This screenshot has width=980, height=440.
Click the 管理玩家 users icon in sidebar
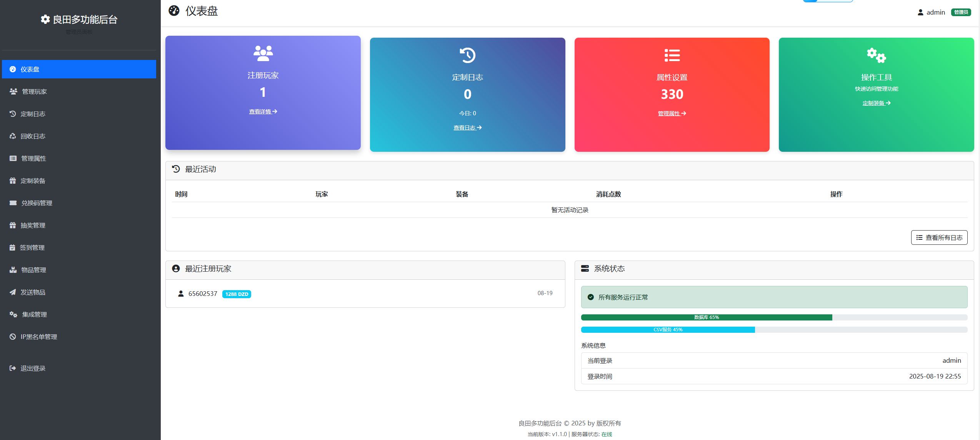pos(13,91)
